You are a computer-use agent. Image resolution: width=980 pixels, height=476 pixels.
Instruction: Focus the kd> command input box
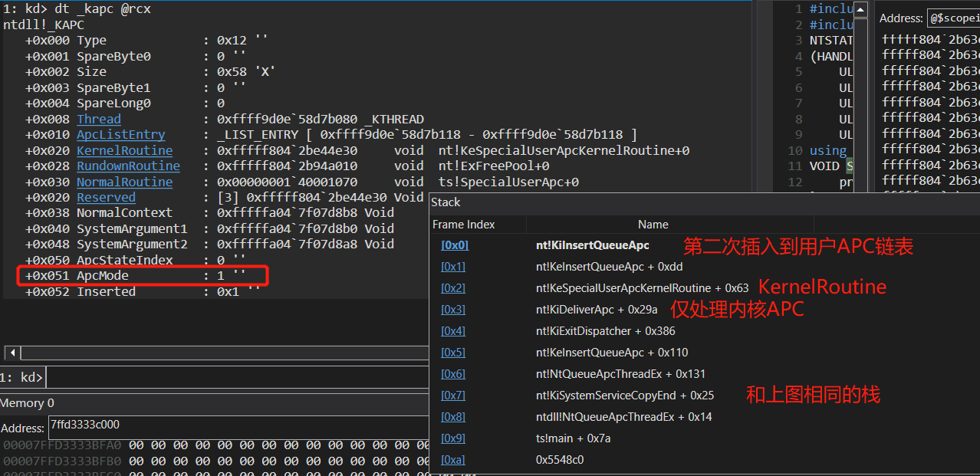point(237,377)
